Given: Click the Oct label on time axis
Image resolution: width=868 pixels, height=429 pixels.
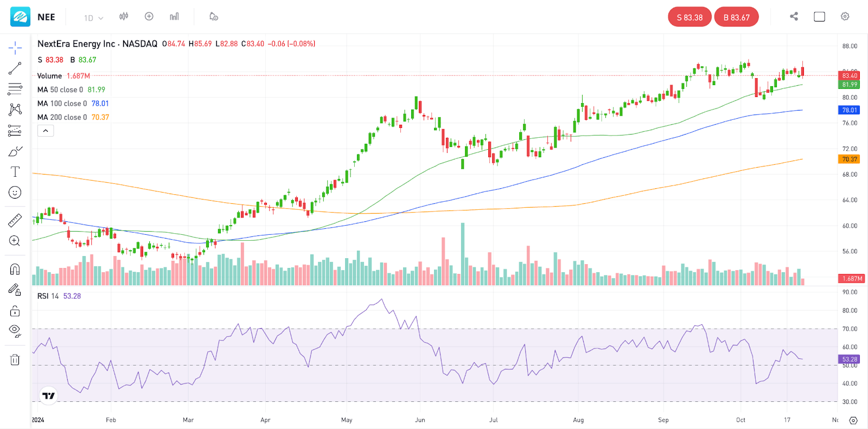Looking at the screenshot, I should tap(741, 420).
